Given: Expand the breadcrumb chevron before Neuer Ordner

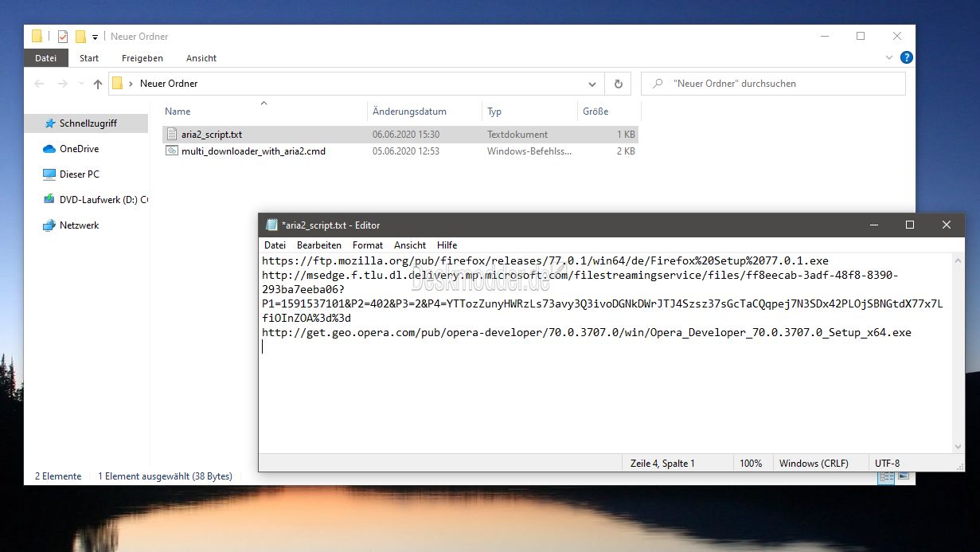Looking at the screenshot, I should 131,84.
